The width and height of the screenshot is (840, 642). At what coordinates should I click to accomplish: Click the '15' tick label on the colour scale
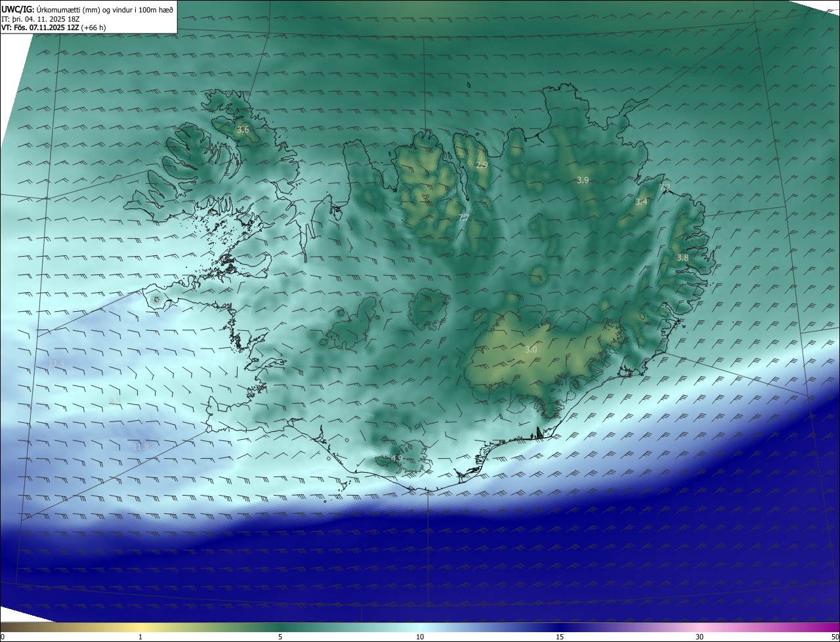coord(560,637)
